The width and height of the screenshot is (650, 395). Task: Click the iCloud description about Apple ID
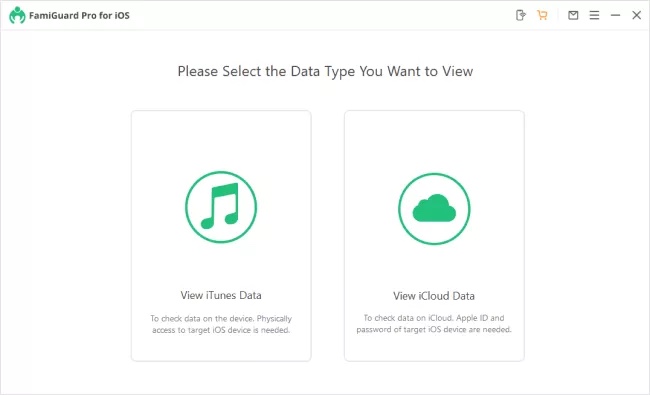434,324
